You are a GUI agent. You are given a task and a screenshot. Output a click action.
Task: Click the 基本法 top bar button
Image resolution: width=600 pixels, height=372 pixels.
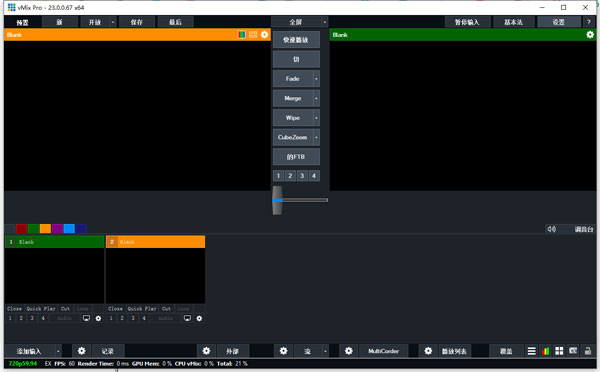point(513,22)
